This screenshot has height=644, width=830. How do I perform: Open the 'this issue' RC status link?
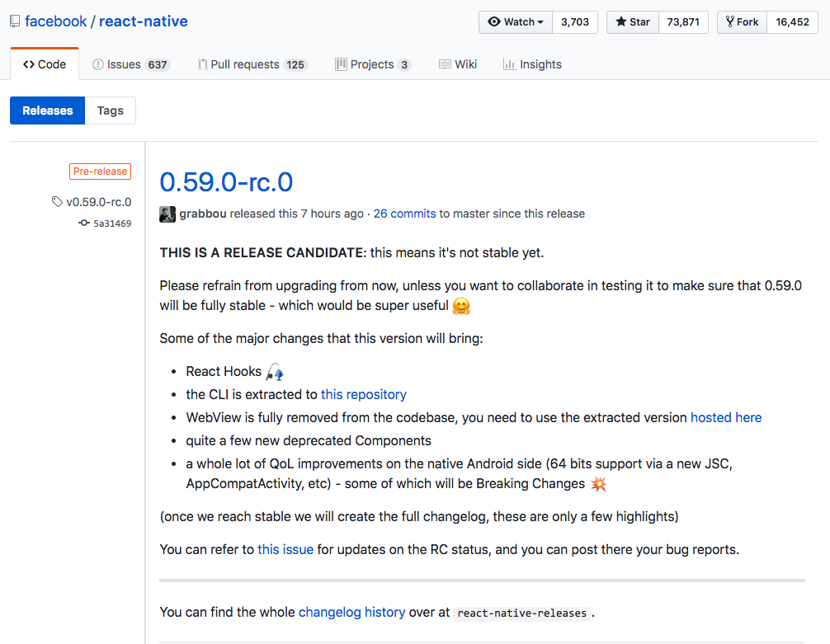click(285, 550)
